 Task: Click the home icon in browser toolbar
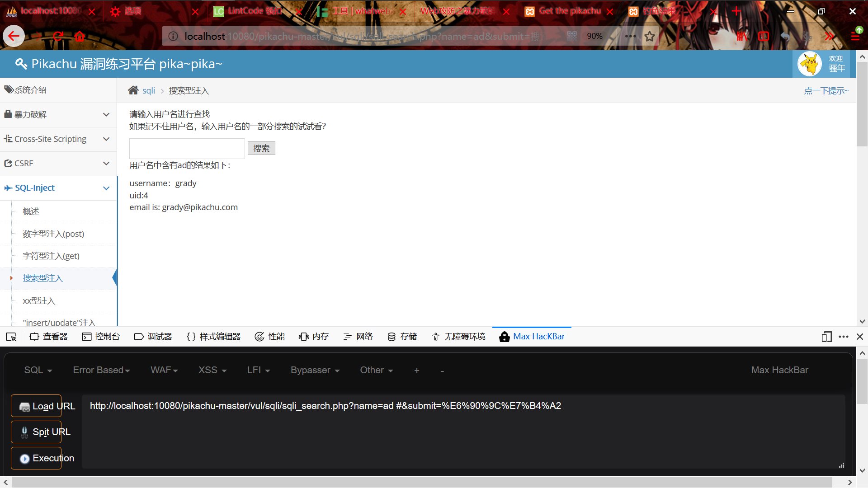(x=80, y=36)
